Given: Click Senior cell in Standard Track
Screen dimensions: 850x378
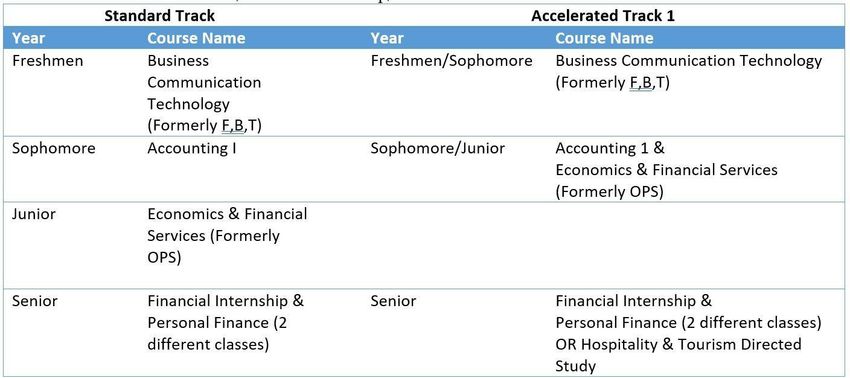Looking at the screenshot, I should click(x=35, y=301).
